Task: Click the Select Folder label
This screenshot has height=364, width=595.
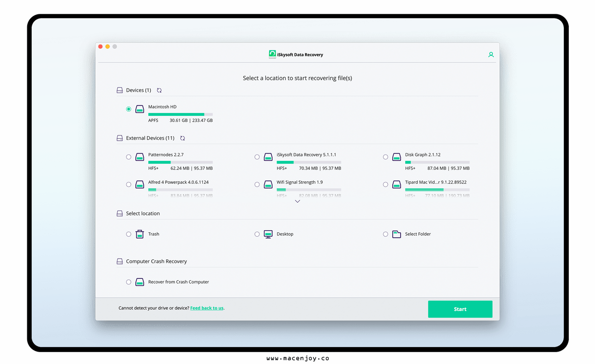Action: click(418, 234)
